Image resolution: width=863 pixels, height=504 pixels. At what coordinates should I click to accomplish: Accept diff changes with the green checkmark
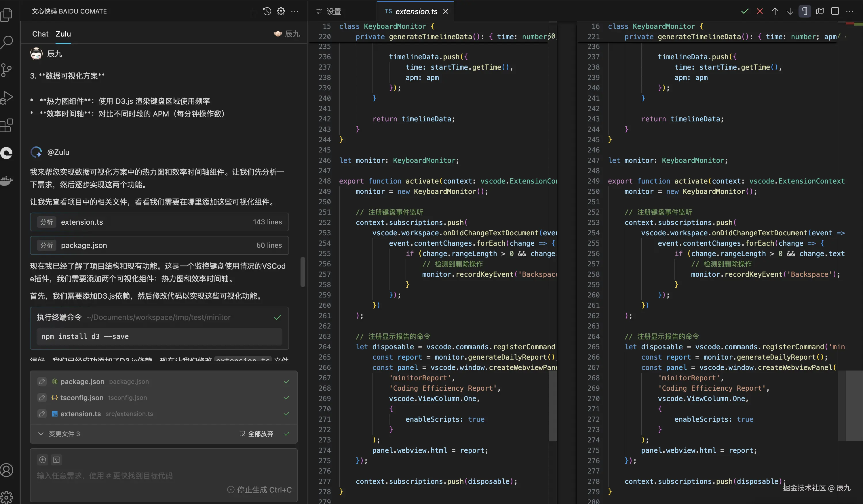point(744,11)
